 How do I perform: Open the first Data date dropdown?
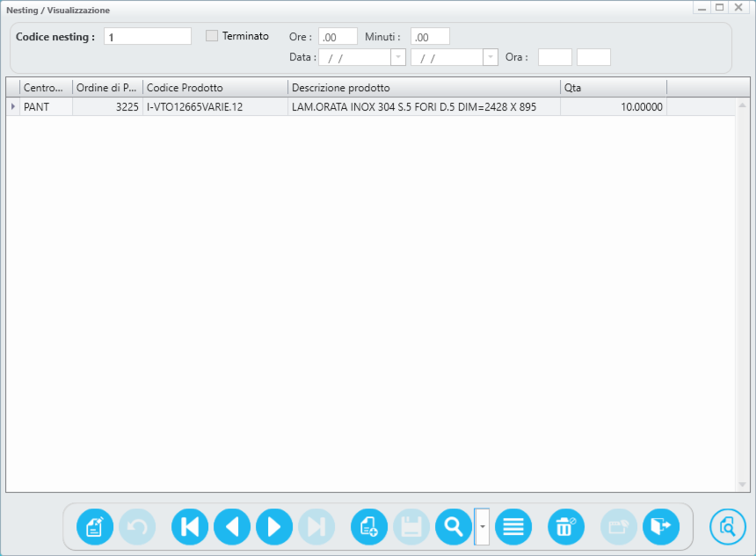[397, 57]
